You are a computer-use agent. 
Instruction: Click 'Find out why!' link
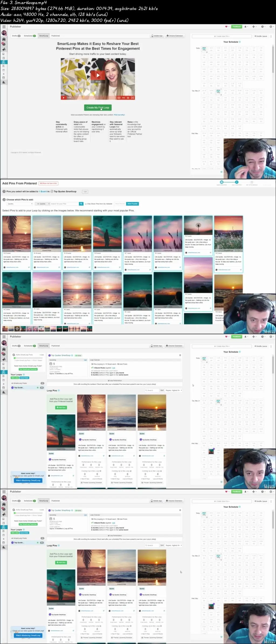(x=119, y=115)
